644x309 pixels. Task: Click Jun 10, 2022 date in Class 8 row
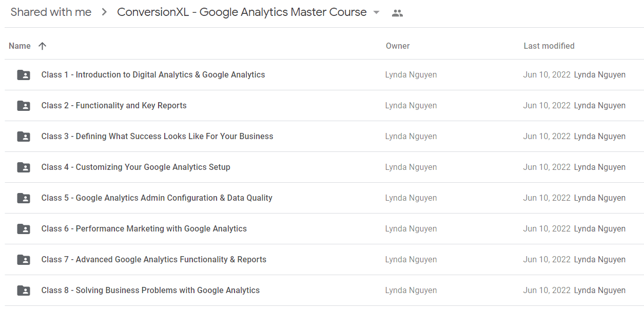click(x=547, y=291)
